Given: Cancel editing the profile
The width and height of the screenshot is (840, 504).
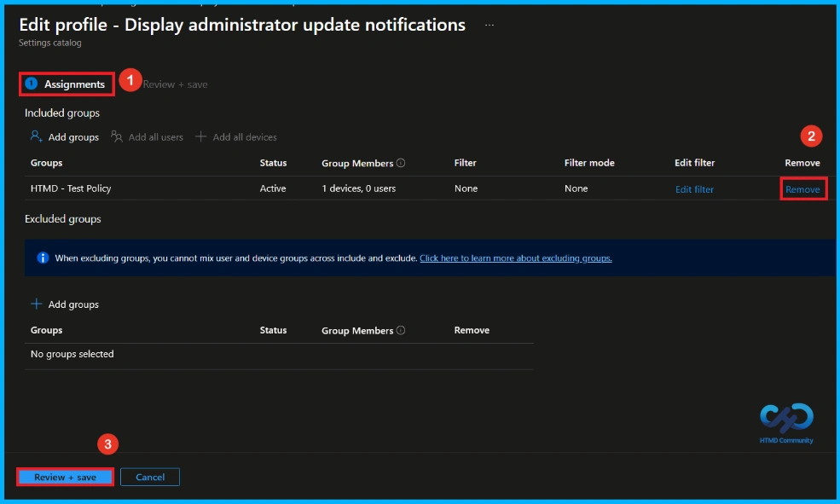Looking at the screenshot, I should coord(150,477).
